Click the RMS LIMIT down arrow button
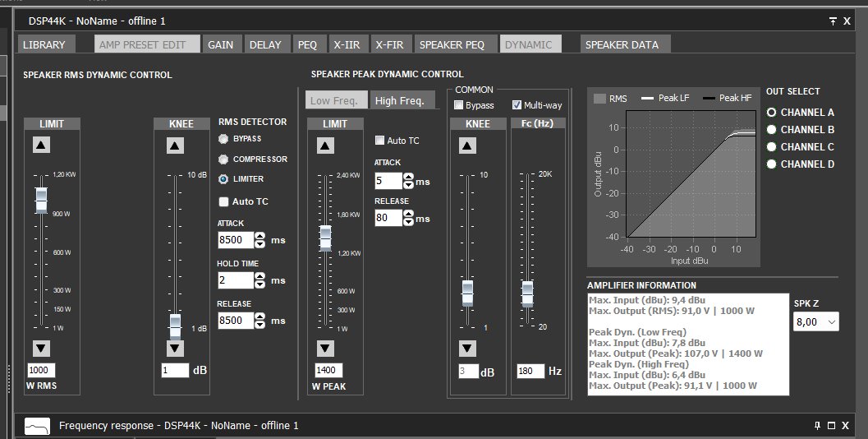This screenshot has height=439, width=868. (41, 347)
